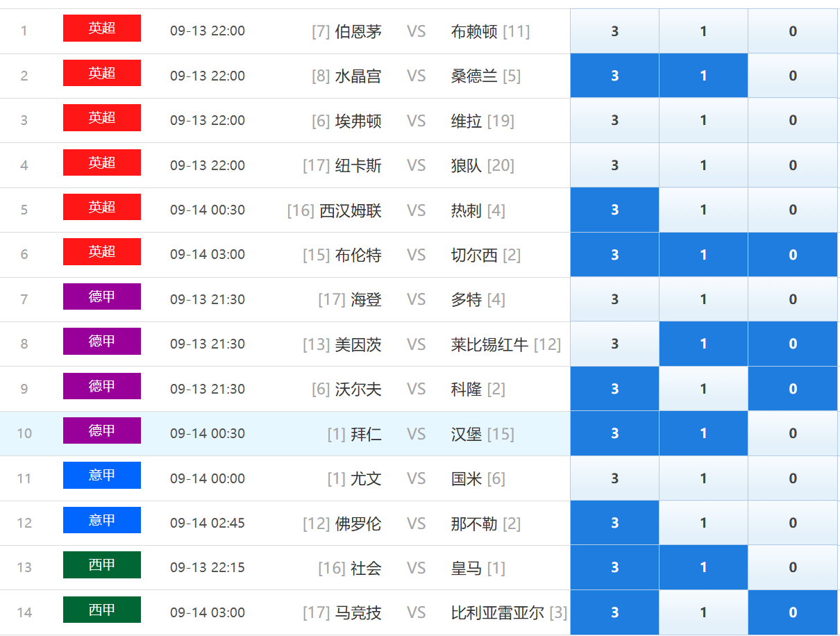Deselect 1 for 美因茨 vs 莱比锡红牛

[703, 344]
